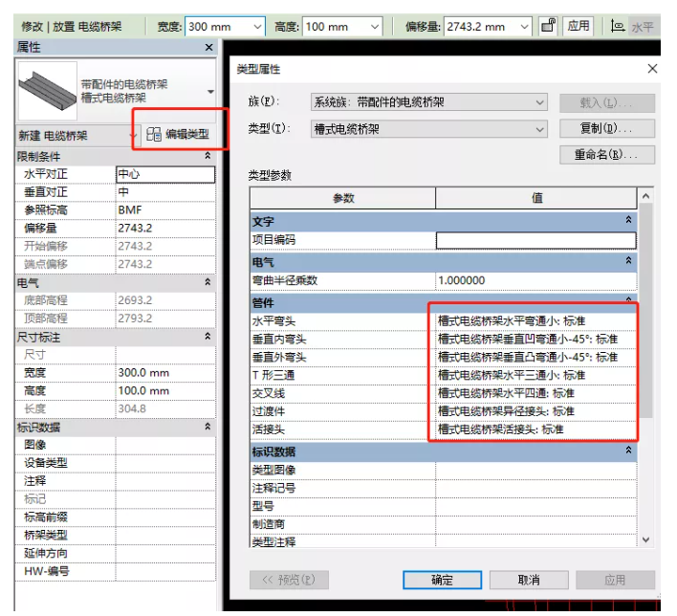The image size is (677, 616).
Task: Click the 高度 value 100.0 mm
Action: click(165, 391)
